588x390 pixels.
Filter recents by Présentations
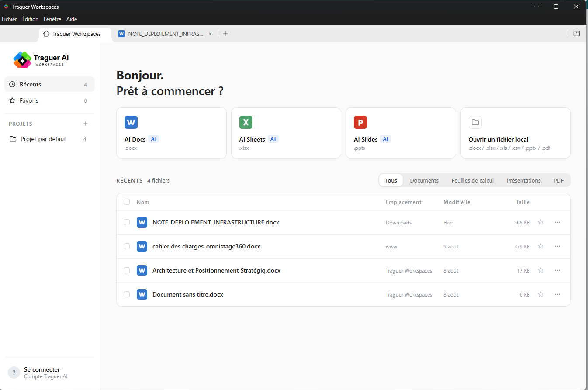pos(523,180)
